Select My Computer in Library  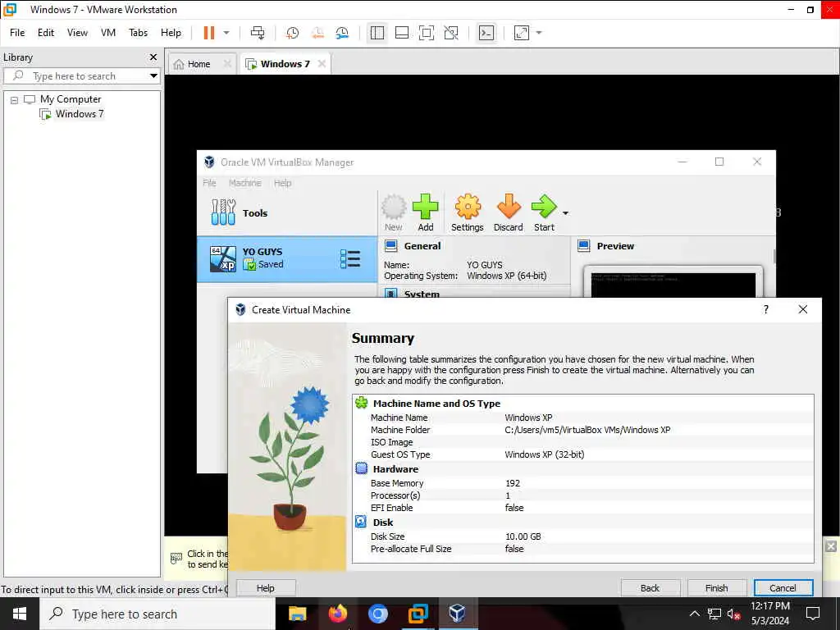(71, 99)
